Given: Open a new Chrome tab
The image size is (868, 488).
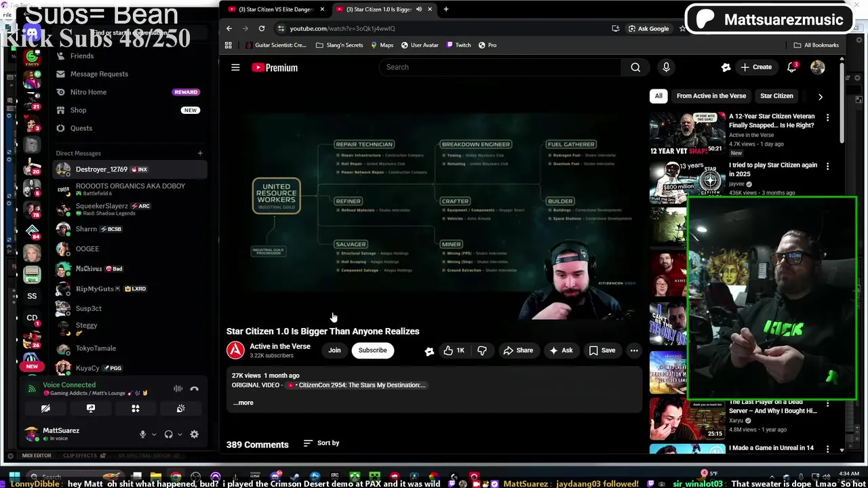Looking at the screenshot, I should click(x=446, y=9).
